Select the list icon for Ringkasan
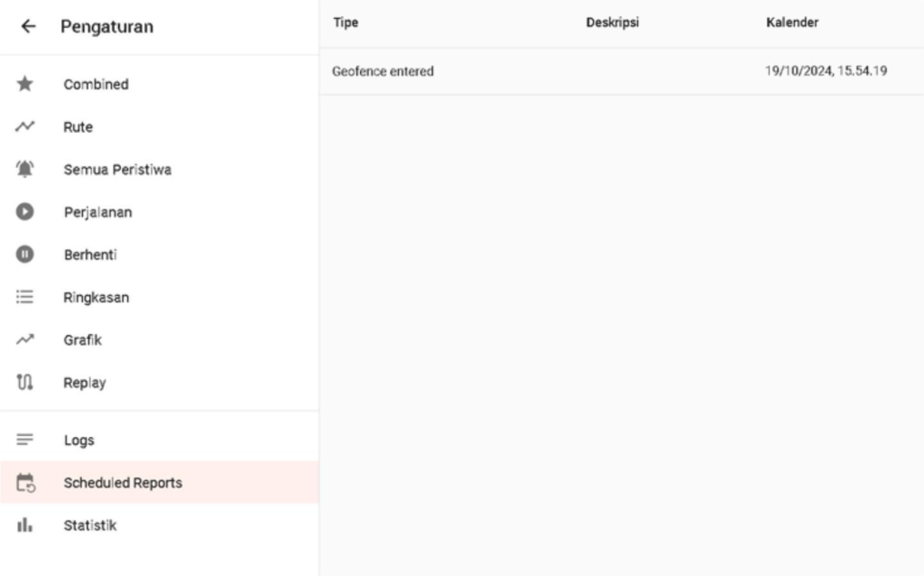Image resolution: width=924 pixels, height=576 pixels. click(25, 297)
